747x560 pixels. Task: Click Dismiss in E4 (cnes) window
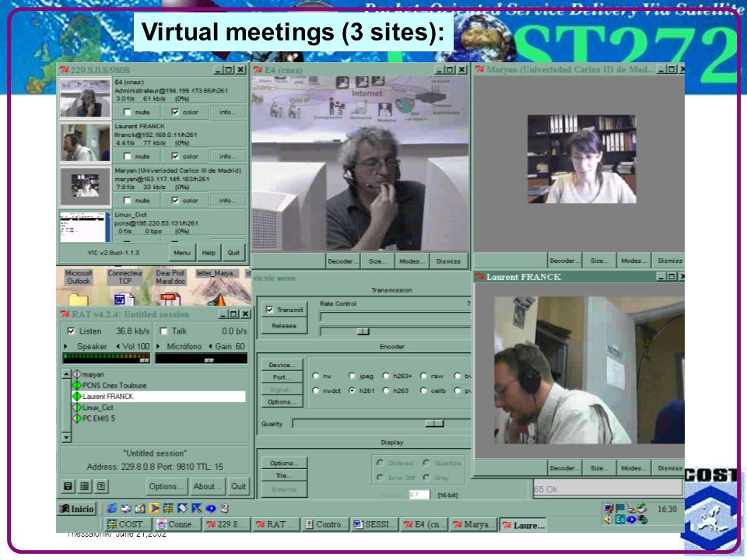[x=448, y=261]
